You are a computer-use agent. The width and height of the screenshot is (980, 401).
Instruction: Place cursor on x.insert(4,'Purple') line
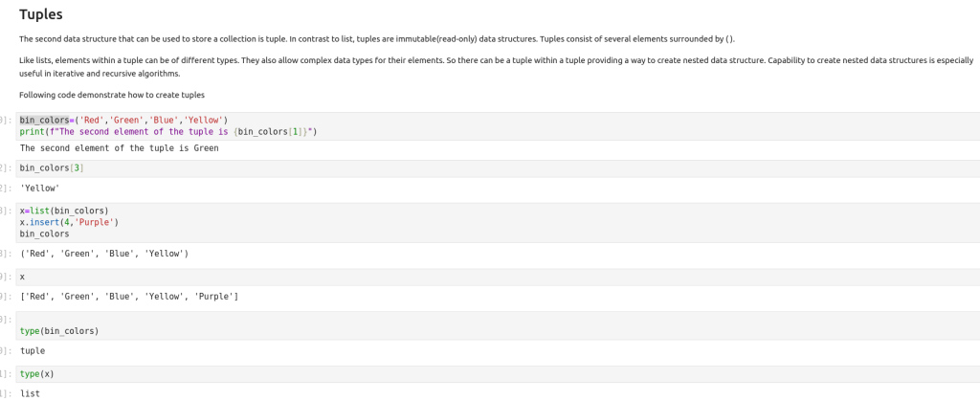pyautogui.click(x=68, y=222)
